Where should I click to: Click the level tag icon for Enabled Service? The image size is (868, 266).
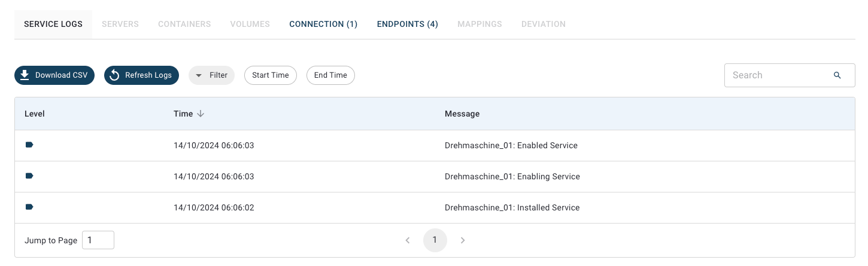[29, 145]
